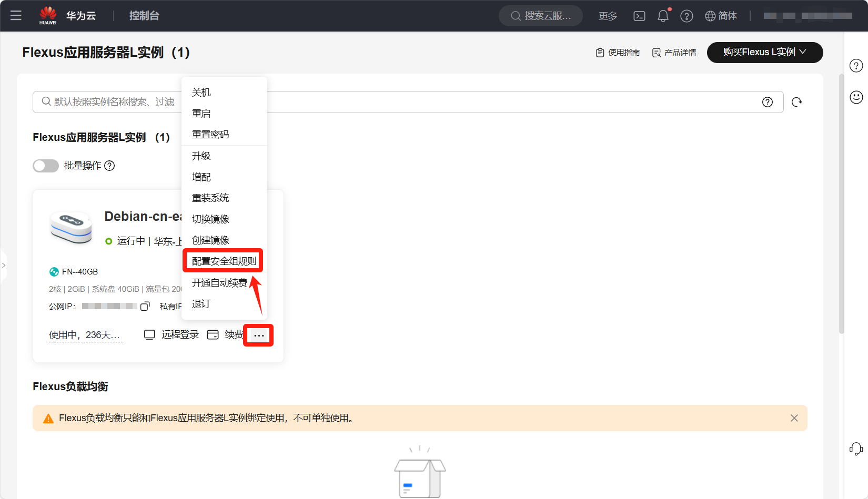Click the 远程登录 button
The image size is (868, 499).
coord(172,335)
